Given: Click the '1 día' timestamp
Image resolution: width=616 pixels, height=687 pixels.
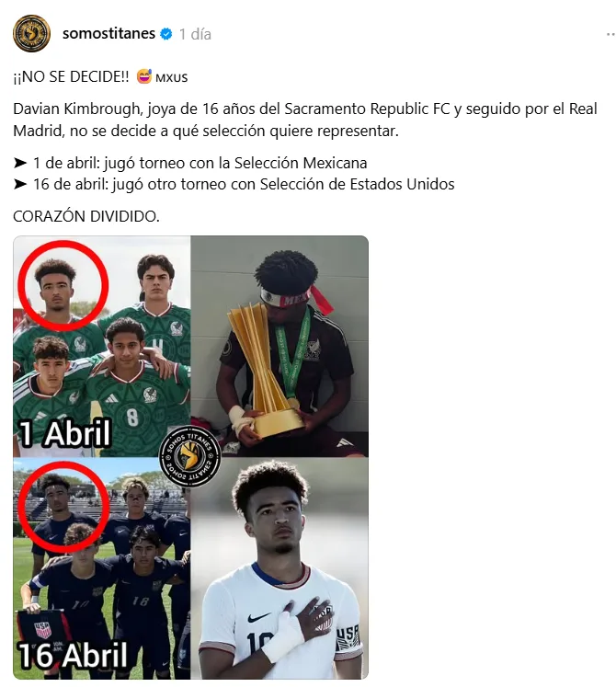Looking at the screenshot, I should (195, 34).
